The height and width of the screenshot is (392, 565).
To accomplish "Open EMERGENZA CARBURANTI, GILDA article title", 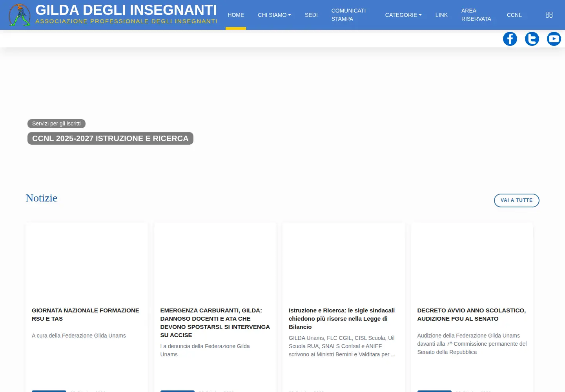I will click(x=215, y=323).
